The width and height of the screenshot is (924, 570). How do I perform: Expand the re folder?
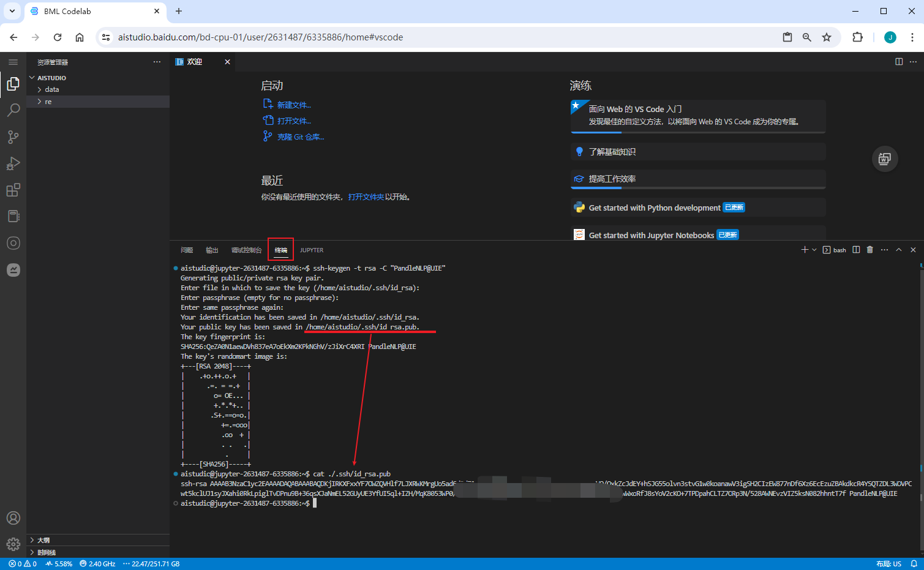click(x=98, y=102)
